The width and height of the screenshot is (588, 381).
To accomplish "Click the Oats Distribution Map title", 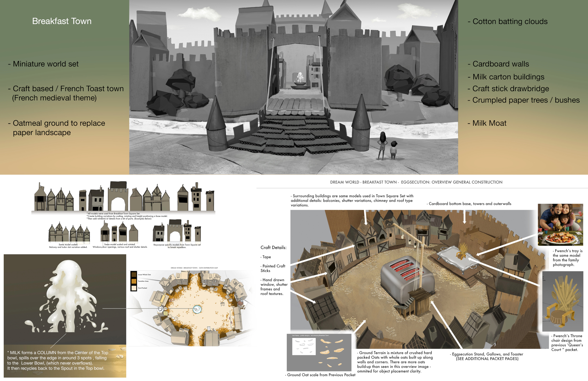I will point(194,268).
